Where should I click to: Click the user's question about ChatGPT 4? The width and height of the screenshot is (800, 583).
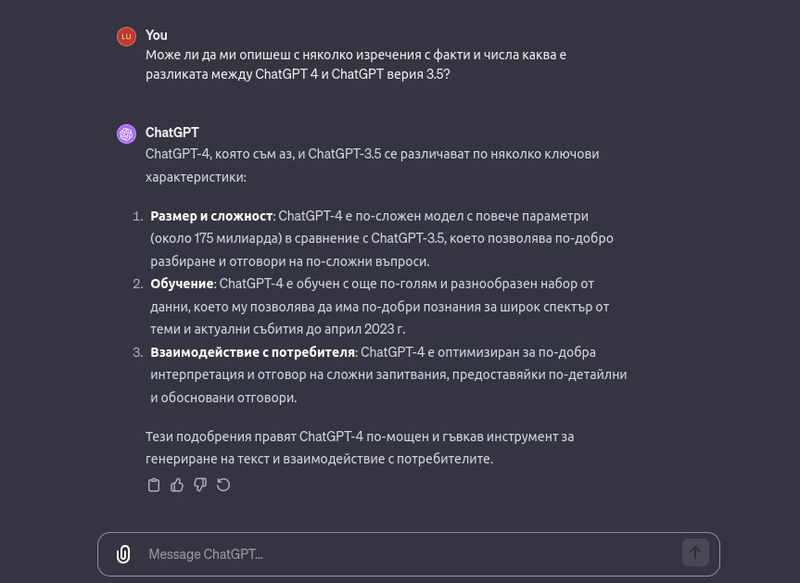point(355,64)
